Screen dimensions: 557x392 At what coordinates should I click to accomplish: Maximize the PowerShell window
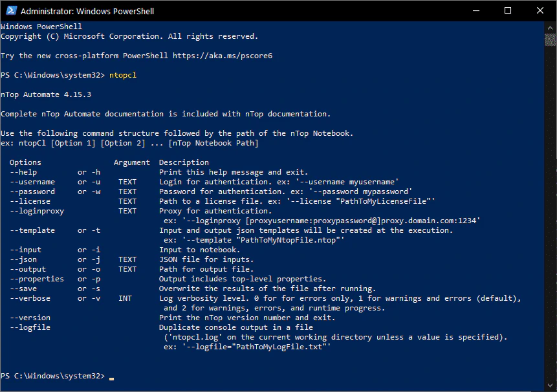[x=508, y=10]
